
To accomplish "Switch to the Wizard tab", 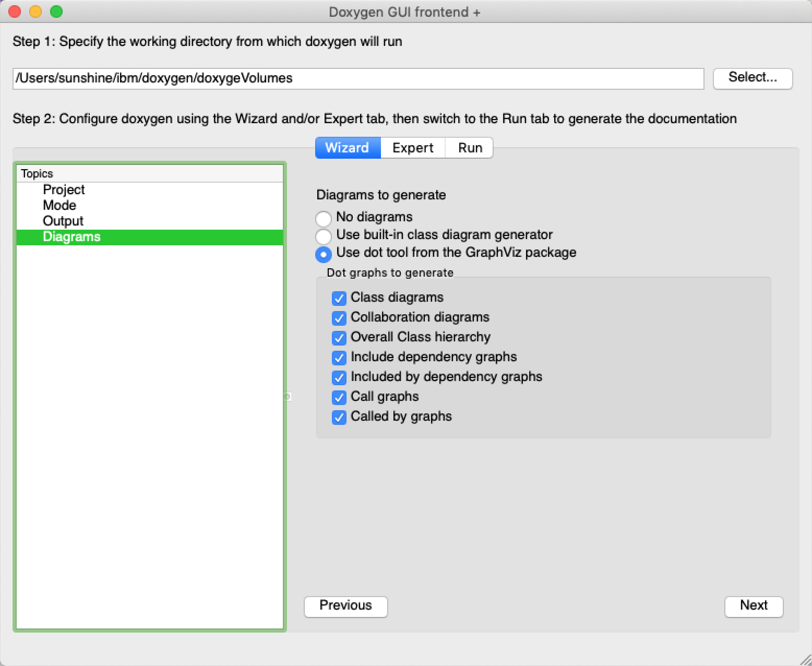I will tap(348, 148).
